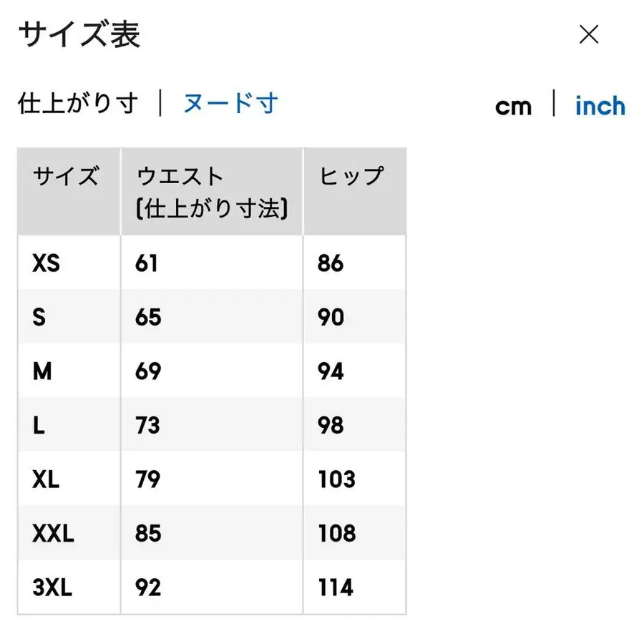
Task: Select the XL size row label
Action: pyautogui.click(x=47, y=479)
